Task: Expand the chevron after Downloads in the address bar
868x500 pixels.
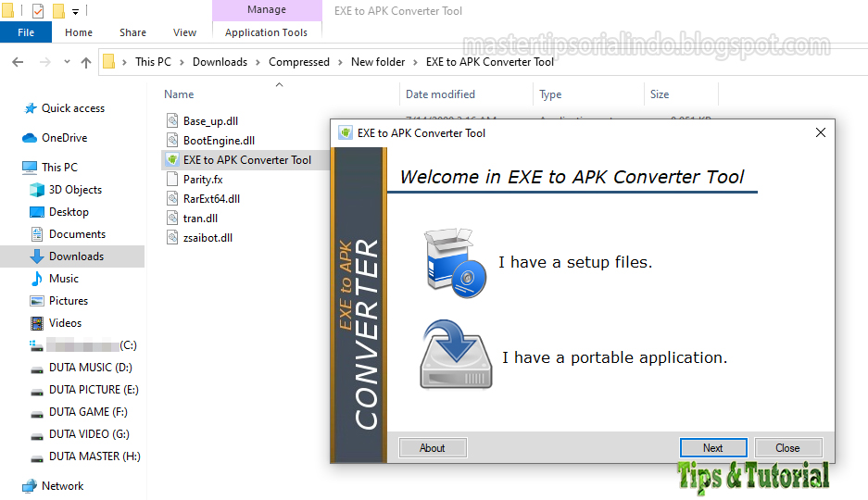Action: click(258, 63)
